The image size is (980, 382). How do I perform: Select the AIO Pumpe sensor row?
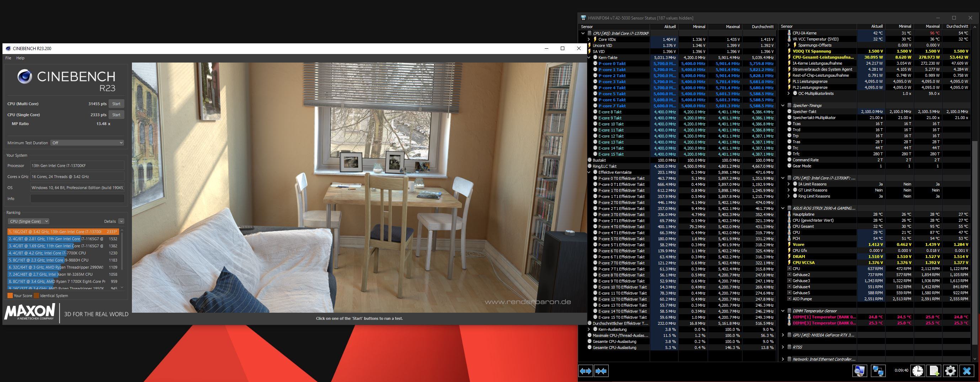pyautogui.click(x=878, y=299)
